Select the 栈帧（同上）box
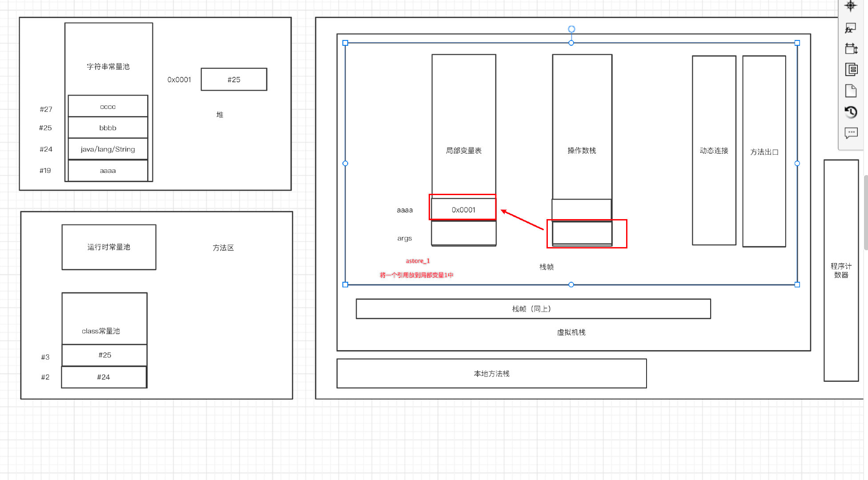Viewport: 868px width, 480px height. pos(533,309)
